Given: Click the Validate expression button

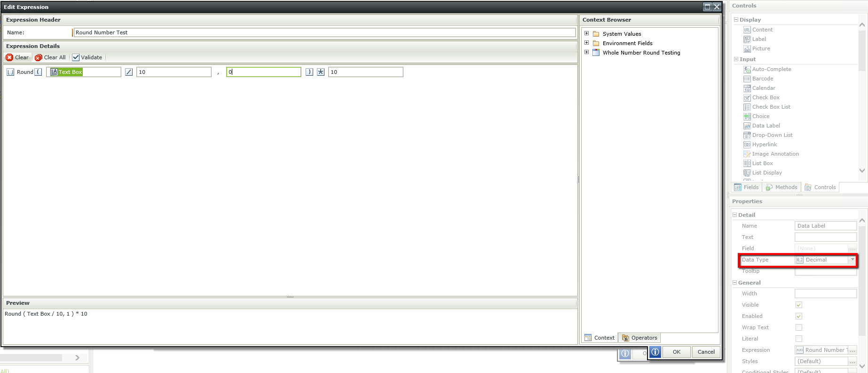Looking at the screenshot, I should click(x=87, y=57).
